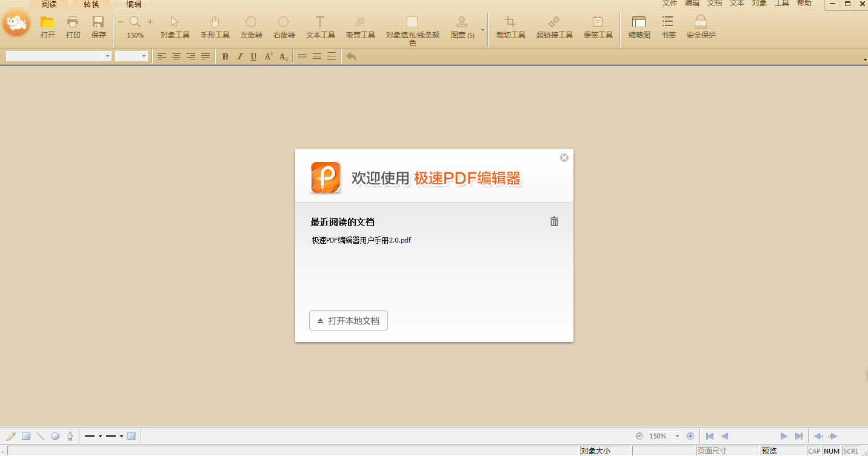Align text left
Image resolution: width=868 pixels, height=456 pixels.
point(162,56)
